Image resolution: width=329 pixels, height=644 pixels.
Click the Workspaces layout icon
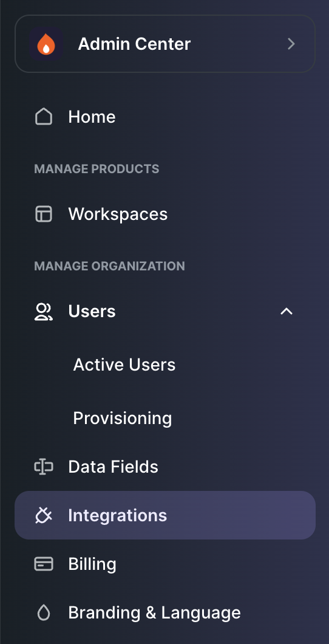click(x=44, y=214)
